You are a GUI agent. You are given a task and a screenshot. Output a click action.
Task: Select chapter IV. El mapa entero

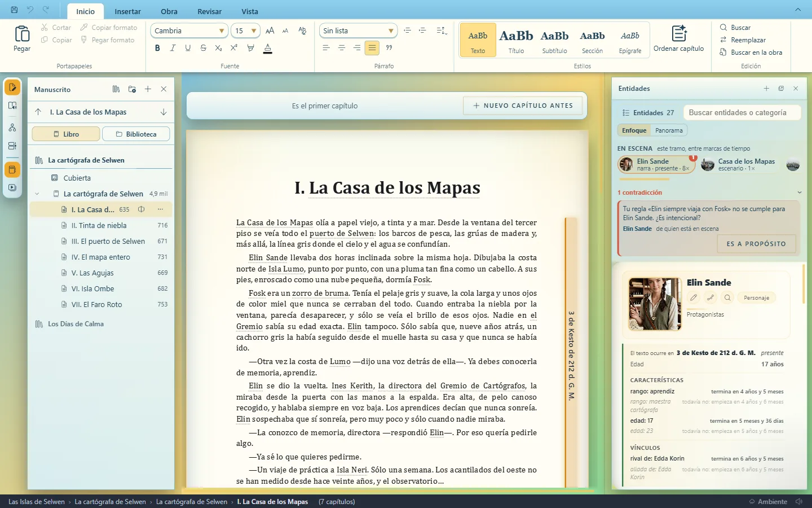[x=100, y=257]
